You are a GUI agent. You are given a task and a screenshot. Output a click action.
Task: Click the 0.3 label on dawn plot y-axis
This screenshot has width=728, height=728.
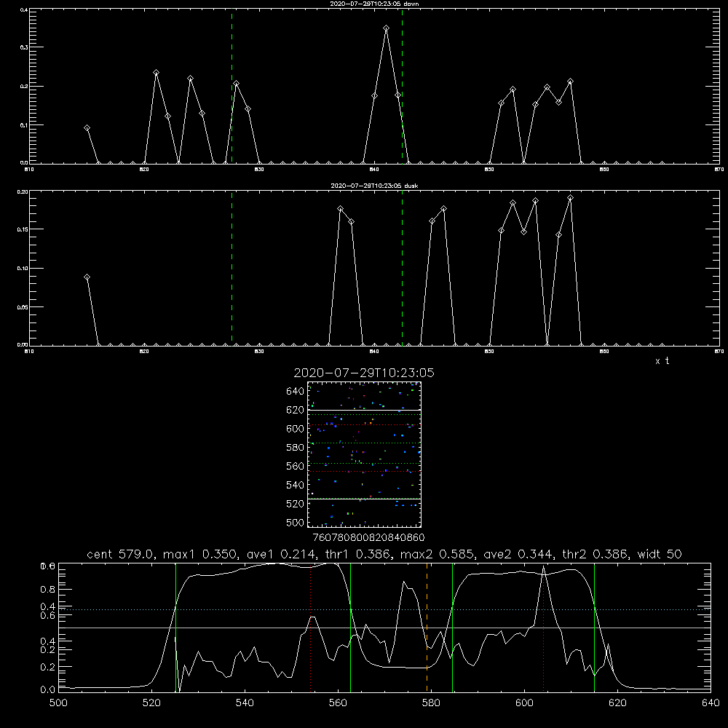tap(24, 47)
